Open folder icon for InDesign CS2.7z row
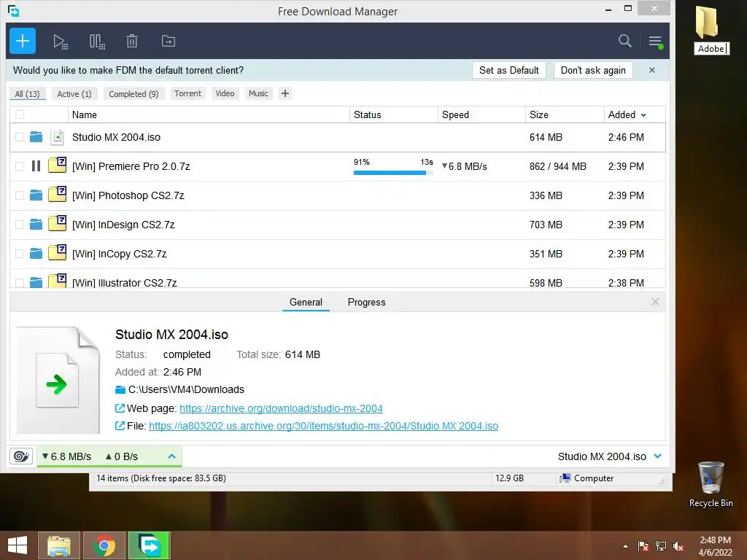Viewport: 747px width, 560px height. [x=36, y=225]
